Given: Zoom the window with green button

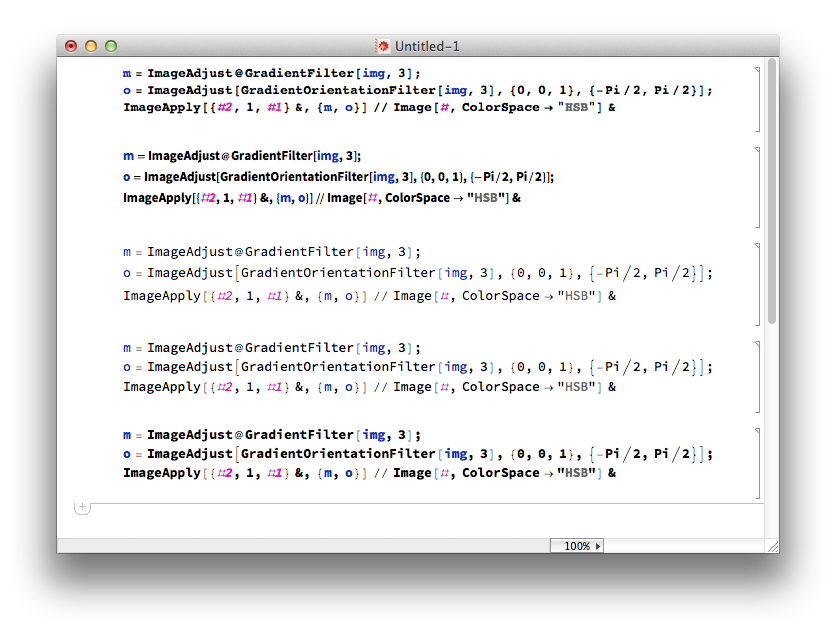Looking at the screenshot, I should (111, 46).
